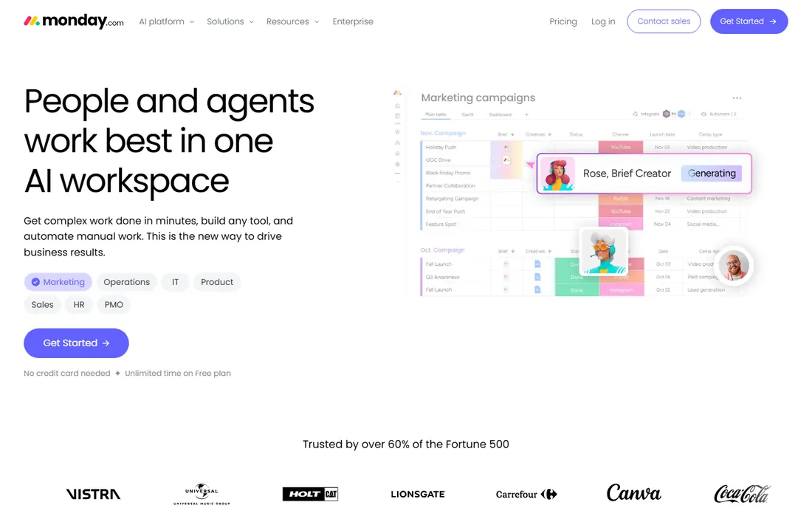Click the Q3 Awareness row name

point(442,277)
